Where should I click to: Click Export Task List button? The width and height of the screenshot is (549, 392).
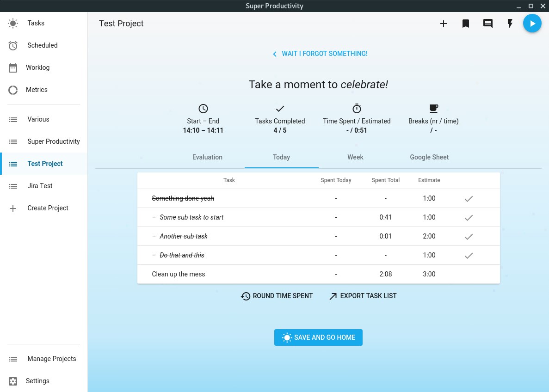pos(363,296)
